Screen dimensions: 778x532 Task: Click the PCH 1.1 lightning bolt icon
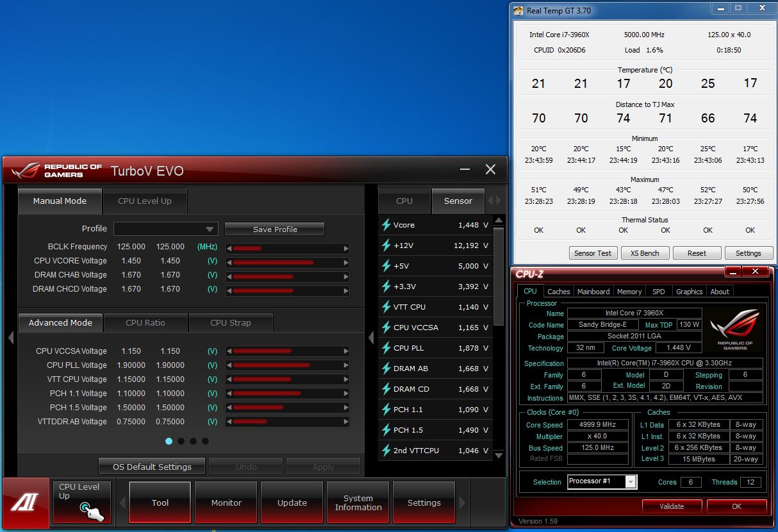[386, 410]
